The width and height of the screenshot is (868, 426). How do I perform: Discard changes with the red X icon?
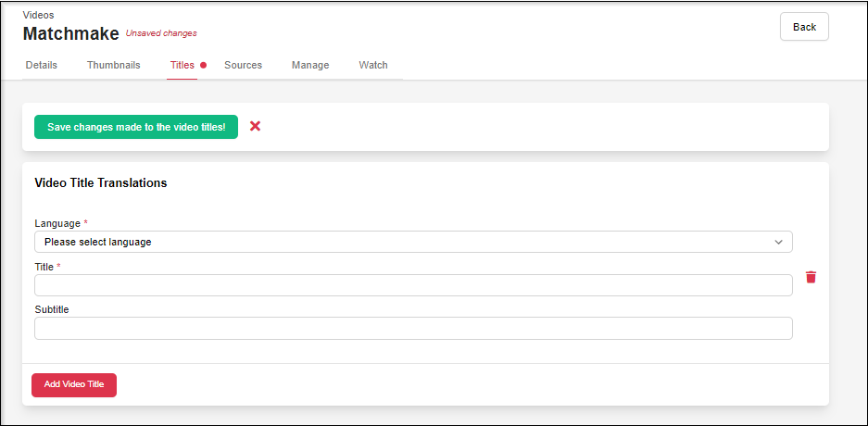(255, 126)
